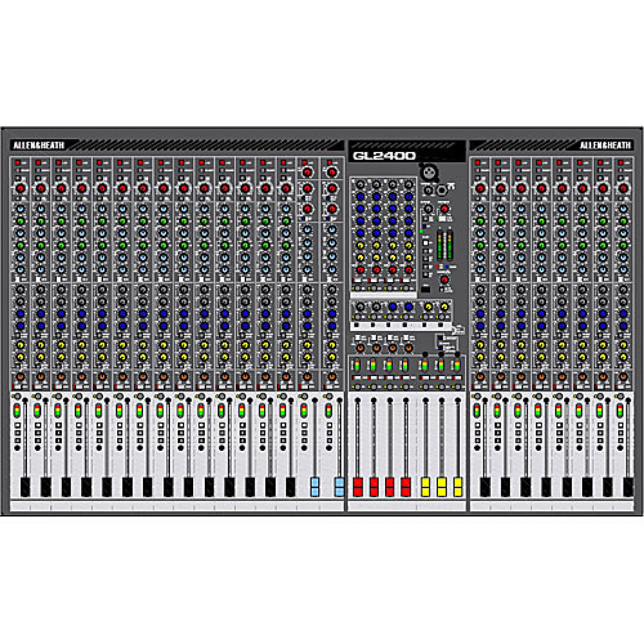
Task: Click the leftmost orange knob in master section
Action: point(360,348)
